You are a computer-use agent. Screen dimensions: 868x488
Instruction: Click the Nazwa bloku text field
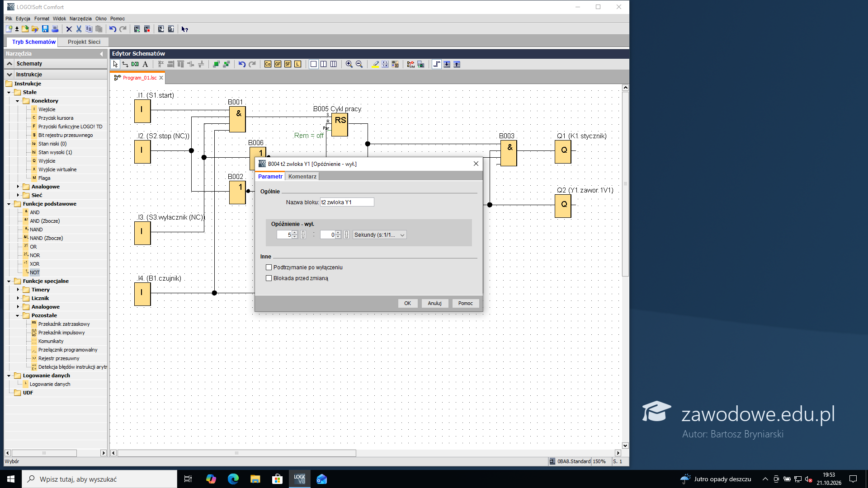point(347,202)
